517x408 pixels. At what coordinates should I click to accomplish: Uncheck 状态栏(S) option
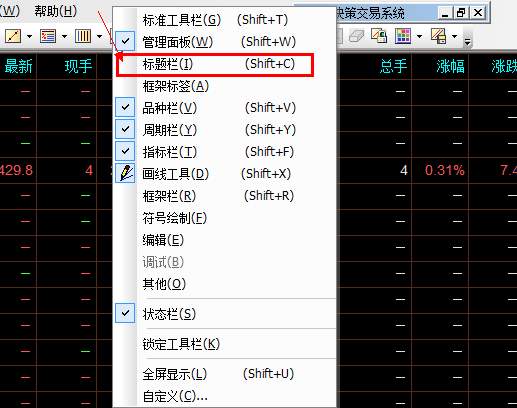point(224,314)
